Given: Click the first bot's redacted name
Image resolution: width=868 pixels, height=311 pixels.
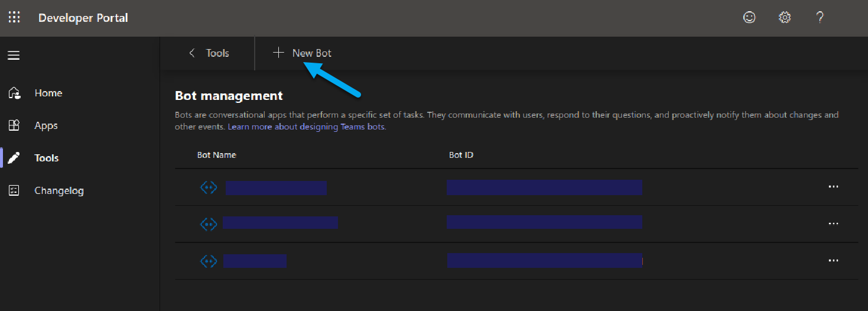Looking at the screenshot, I should click(276, 187).
